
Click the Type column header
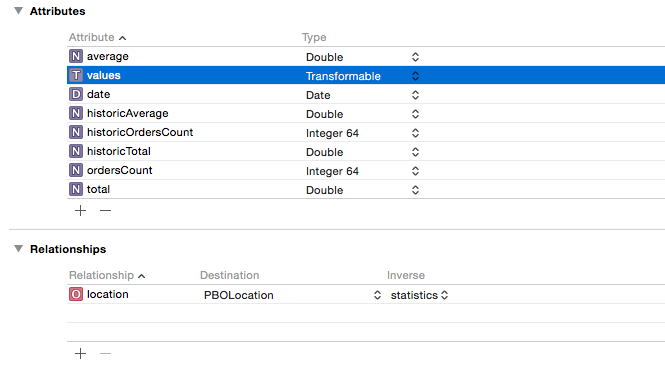click(314, 37)
